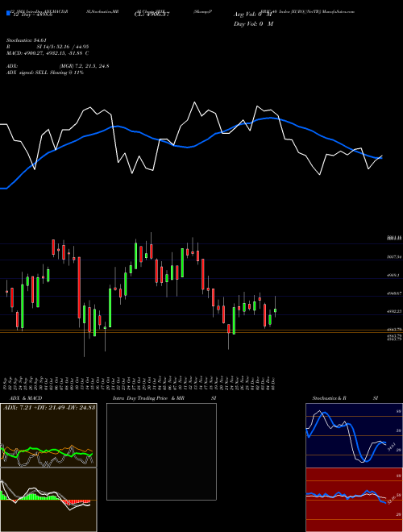Open the ADX indicator chart thumbnail
Image resolution: width=403 pixels, height=532 pixels.
coord(48,435)
